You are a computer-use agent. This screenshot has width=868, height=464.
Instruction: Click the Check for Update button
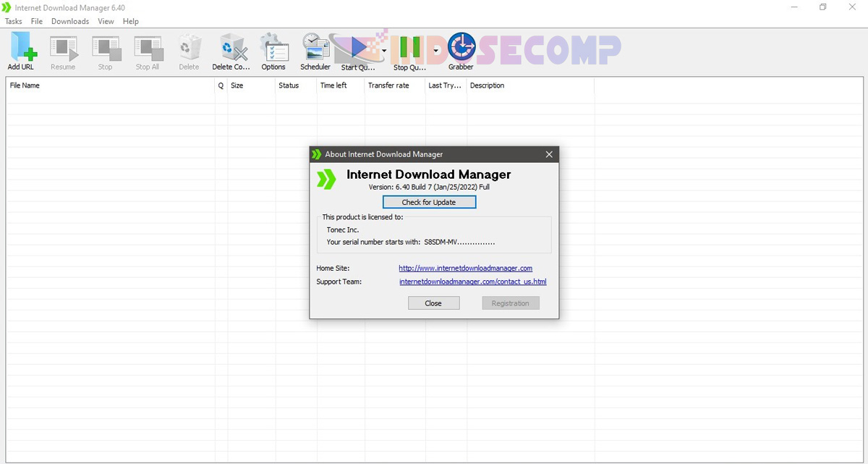pyautogui.click(x=429, y=202)
